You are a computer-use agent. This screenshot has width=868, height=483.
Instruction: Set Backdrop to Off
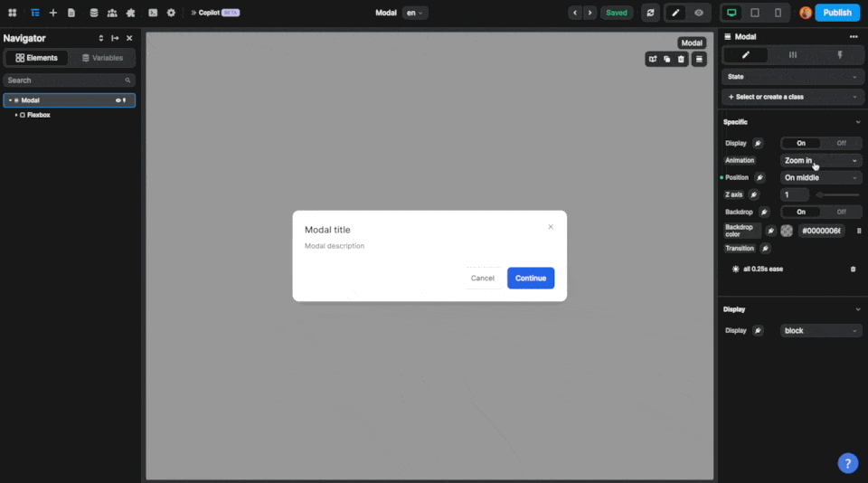841,213
